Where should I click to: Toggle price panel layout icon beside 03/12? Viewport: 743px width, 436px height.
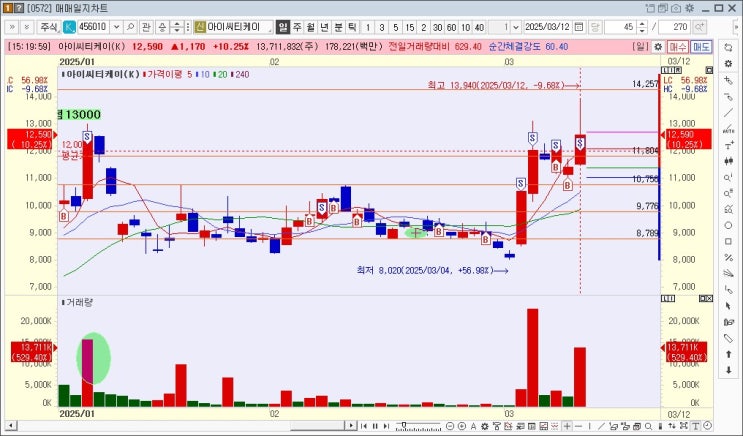click(x=709, y=70)
